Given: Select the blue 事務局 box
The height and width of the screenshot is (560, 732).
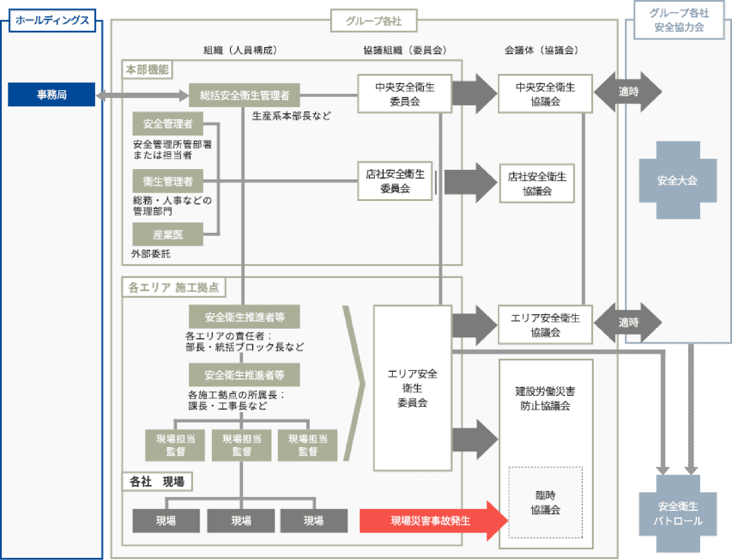Looking at the screenshot, I should pos(52,94).
